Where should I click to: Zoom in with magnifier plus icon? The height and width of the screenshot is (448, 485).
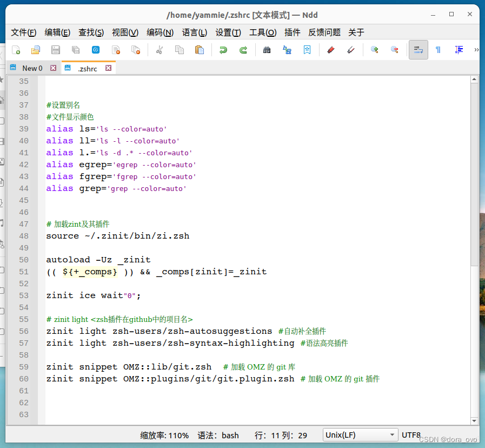[375, 50]
